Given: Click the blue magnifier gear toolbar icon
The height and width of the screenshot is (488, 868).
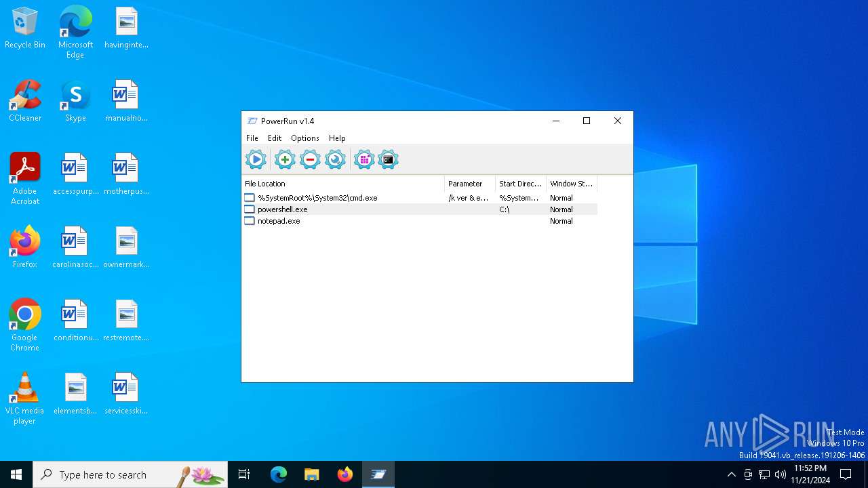Looking at the screenshot, I should click(x=335, y=160).
